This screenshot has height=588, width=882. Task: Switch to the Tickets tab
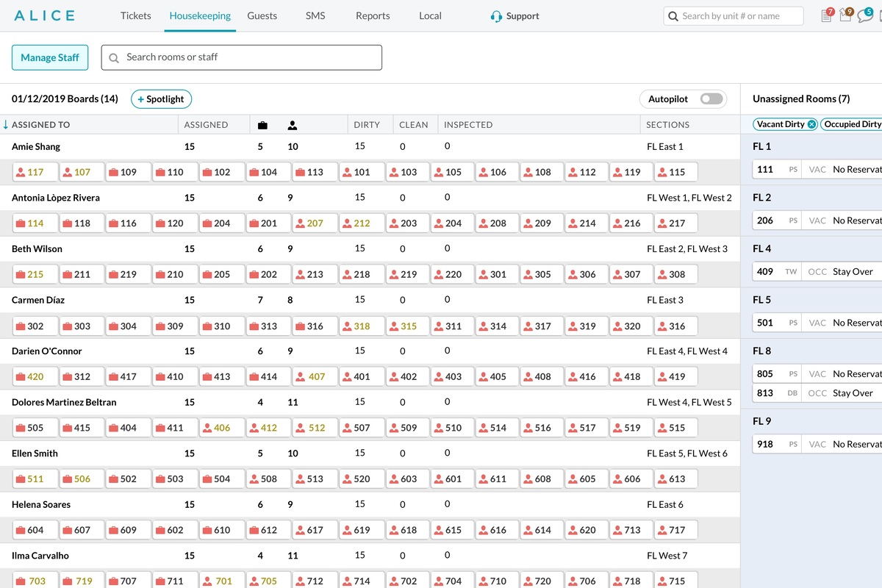(136, 16)
